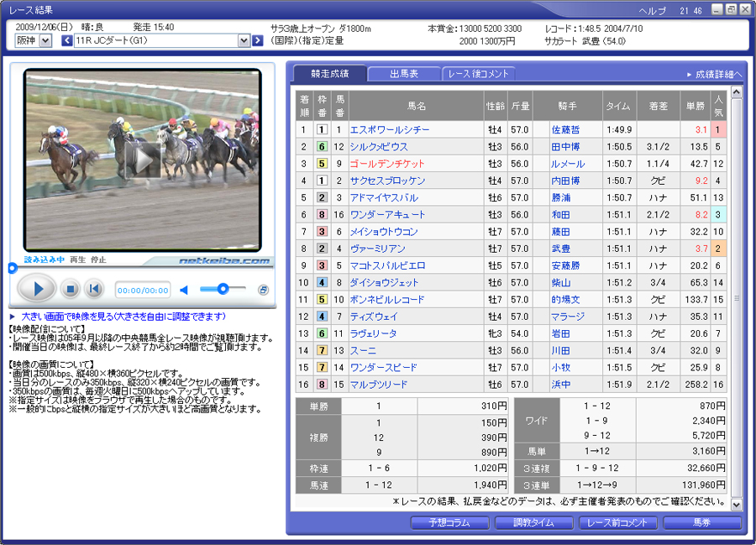
Task: Open jockey 田中博
Action: click(565, 146)
